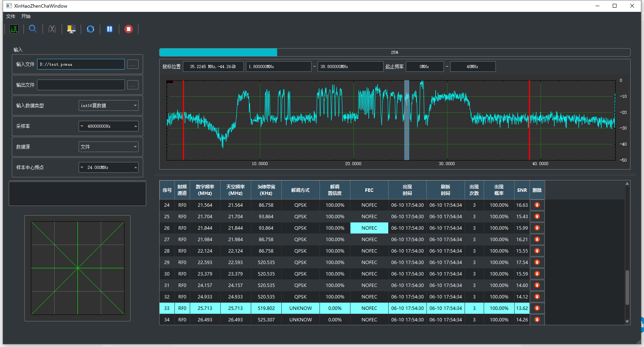Open the 数据源 文件 dropdown
The height and width of the screenshot is (347, 644).
coord(108,147)
